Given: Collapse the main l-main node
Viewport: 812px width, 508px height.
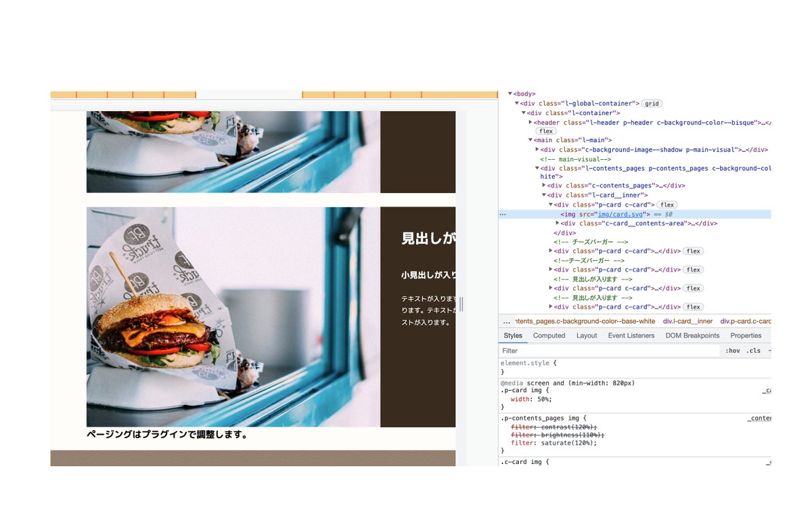Looking at the screenshot, I should click(531, 140).
